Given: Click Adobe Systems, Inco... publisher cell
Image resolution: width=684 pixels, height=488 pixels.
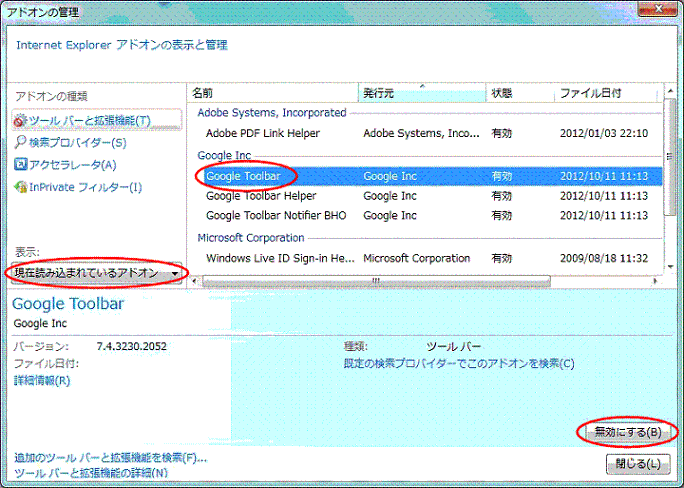Looking at the screenshot, I should pos(421,133).
